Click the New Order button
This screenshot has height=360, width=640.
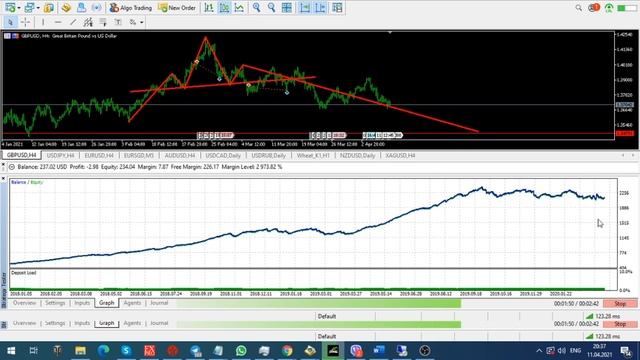tap(177, 7)
